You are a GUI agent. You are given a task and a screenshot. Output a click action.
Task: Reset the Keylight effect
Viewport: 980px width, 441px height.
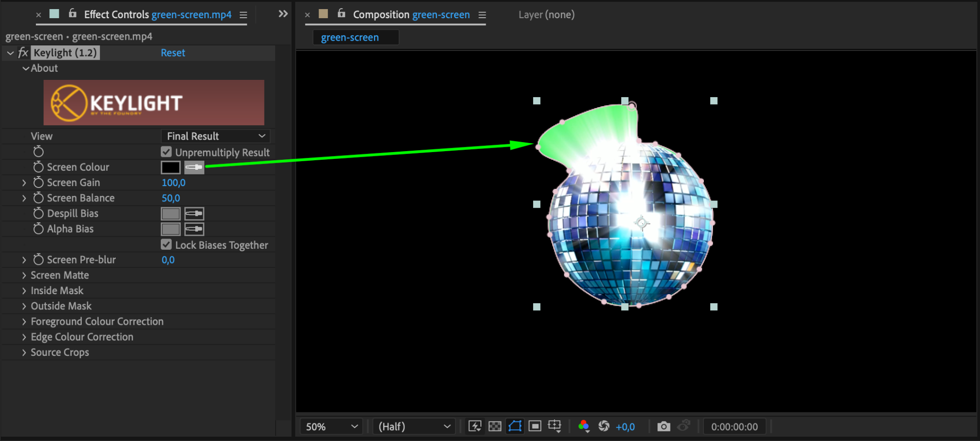pyautogui.click(x=173, y=53)
